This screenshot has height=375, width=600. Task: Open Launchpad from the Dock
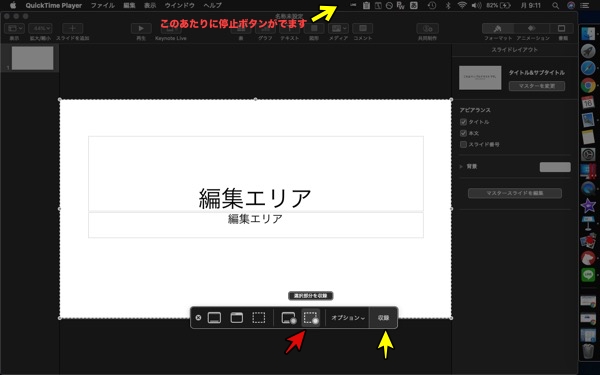point(588,51)
